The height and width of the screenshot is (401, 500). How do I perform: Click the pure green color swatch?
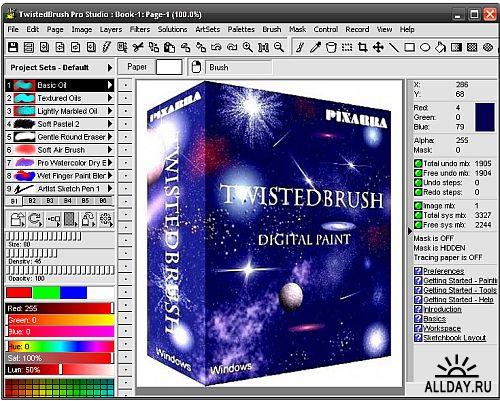coord(47,293)
